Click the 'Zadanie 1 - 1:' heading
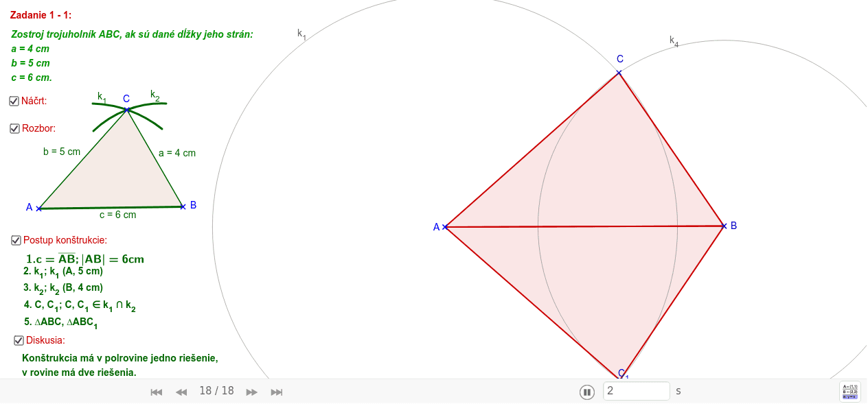The width and height of the screenshot is (868, 404). [41, 15]
